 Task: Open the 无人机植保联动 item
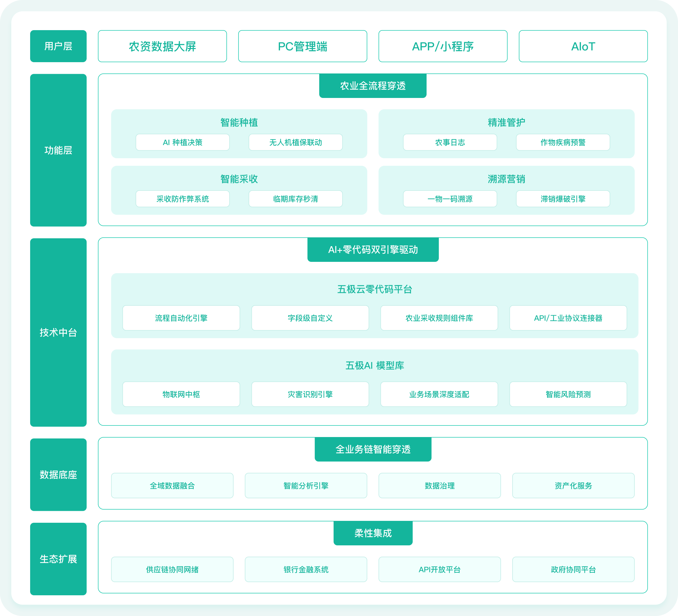click(x=296, y=142)
